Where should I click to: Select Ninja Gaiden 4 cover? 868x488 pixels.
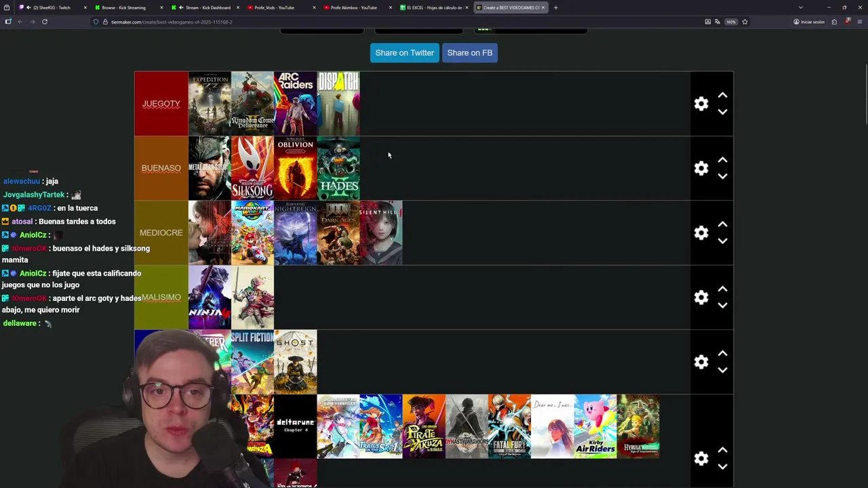coord(210,298)
